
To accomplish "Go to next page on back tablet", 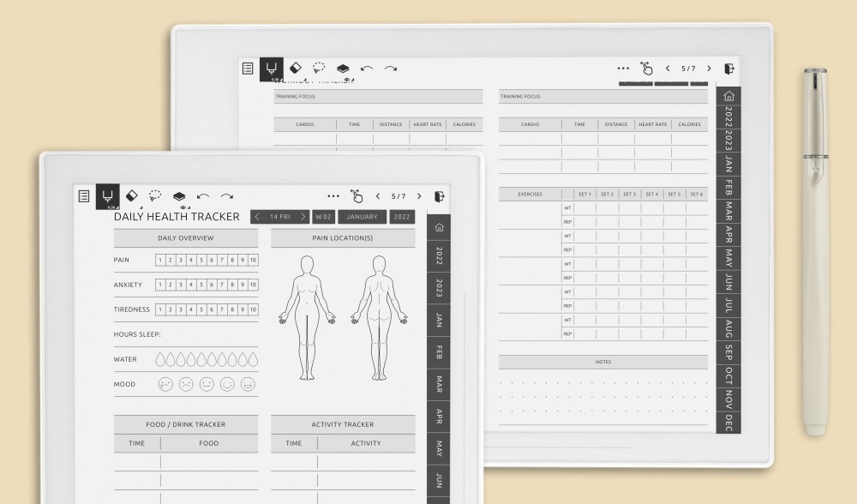I will [709, 69].
